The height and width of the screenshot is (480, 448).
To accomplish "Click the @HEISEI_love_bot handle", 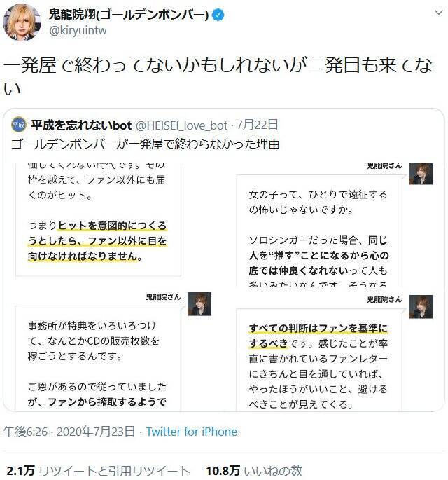I will [x=181, y=125].
